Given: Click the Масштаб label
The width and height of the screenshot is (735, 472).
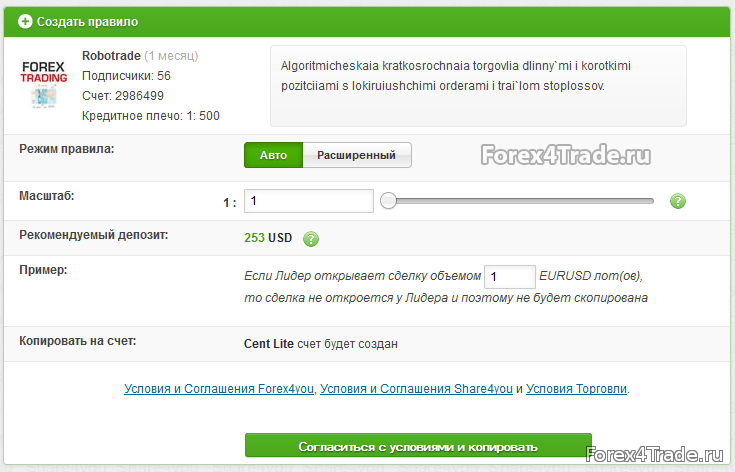Looking at the screenshot, I should [46, 195].
